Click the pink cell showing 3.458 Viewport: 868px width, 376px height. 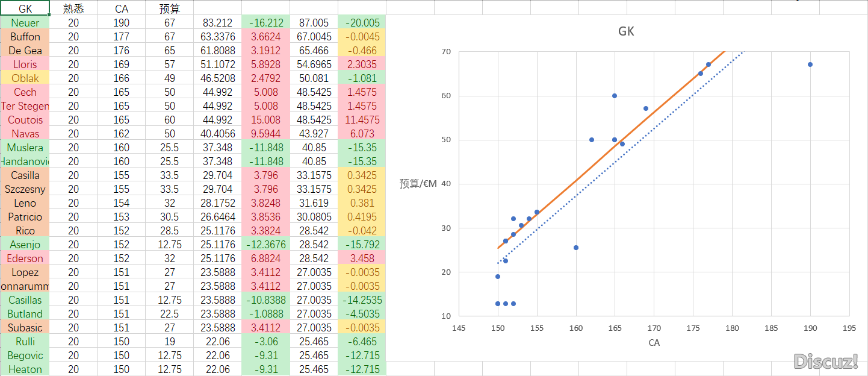click(x=362, y=258)
